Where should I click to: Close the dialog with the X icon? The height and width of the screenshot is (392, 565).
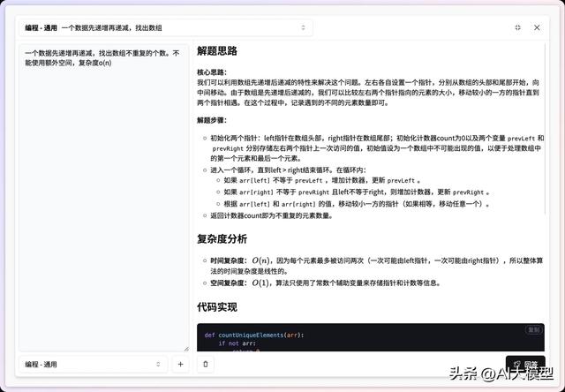tap(537, 27)
